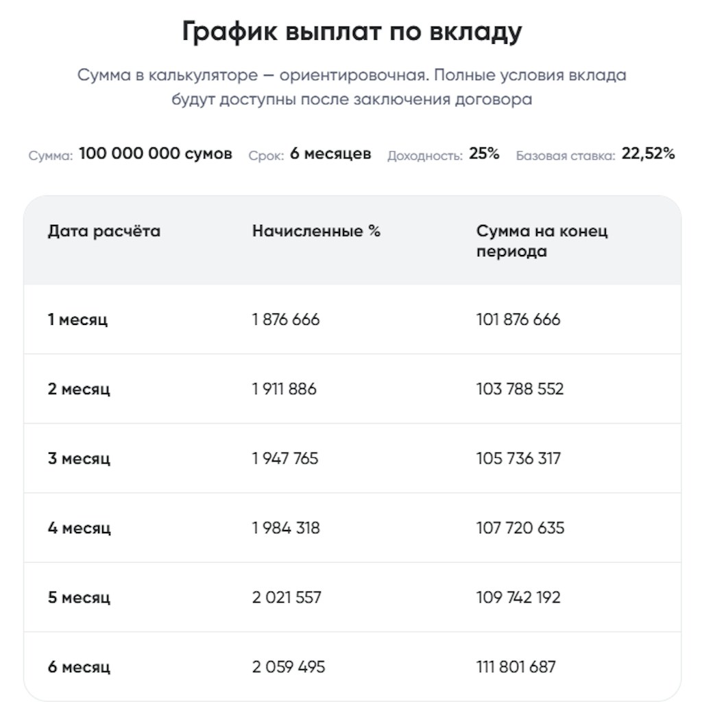Click the Начисленные % column header

(316, 231)
